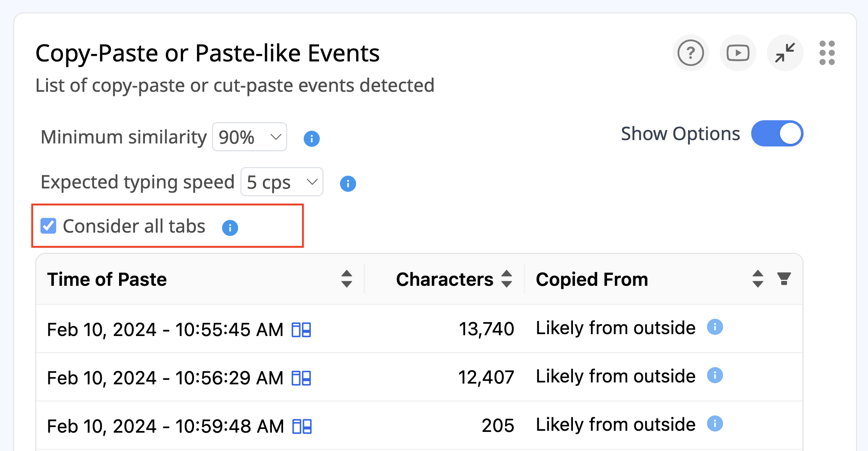Filter the Copied From column
Image resolution: width=868 pixels, height=451 pixels.
pos(783,279)
